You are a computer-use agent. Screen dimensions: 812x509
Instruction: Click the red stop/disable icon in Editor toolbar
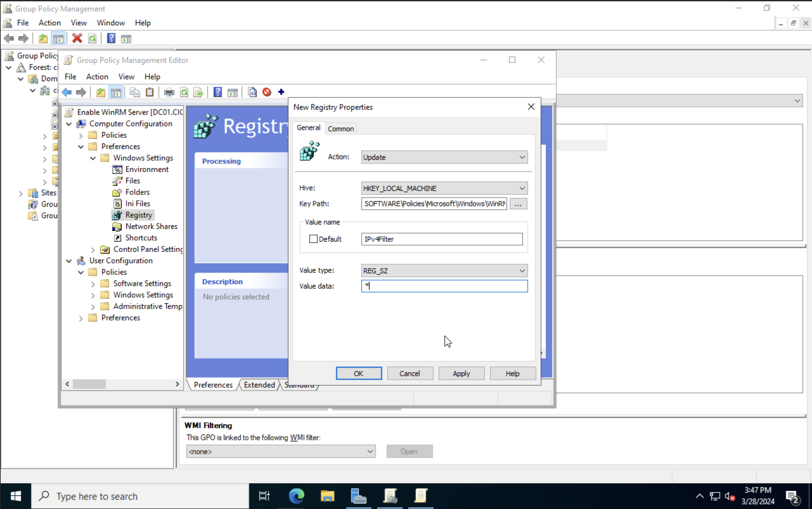pos(267,92)
